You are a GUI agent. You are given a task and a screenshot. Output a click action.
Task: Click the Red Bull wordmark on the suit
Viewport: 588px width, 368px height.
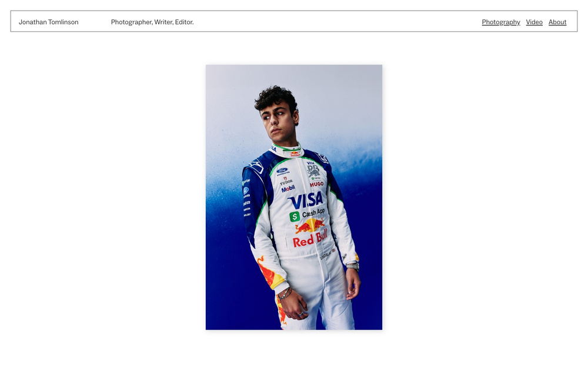(310, 239)
